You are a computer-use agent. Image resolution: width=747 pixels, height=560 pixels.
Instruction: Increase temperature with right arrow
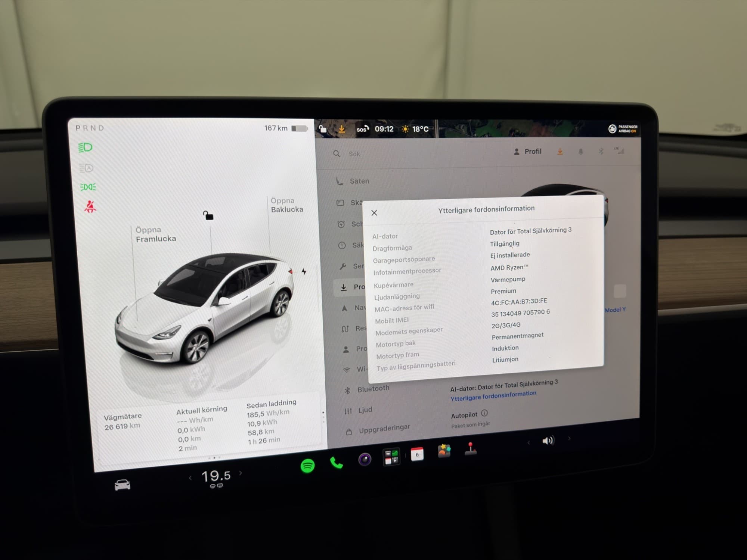tap(241, 473)
